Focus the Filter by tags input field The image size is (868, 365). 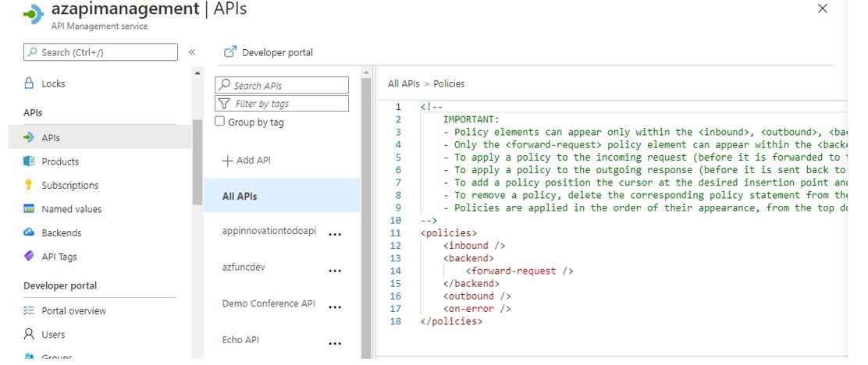point(282,104)
